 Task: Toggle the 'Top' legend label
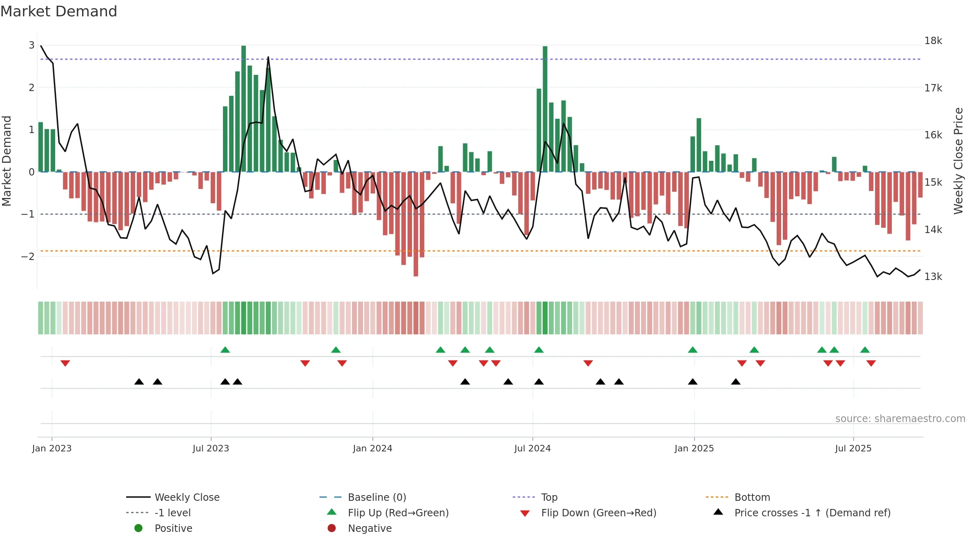tap(549, 498)
